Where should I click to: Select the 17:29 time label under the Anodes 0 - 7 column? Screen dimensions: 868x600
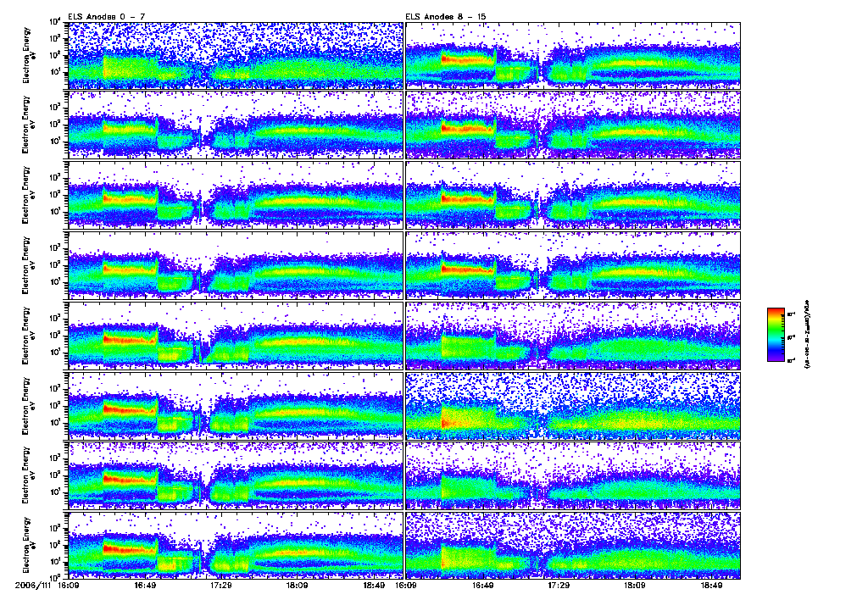point(221,586)
